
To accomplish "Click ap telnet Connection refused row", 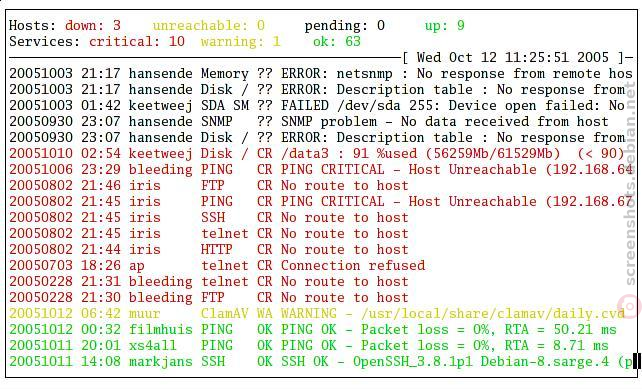I will coord(217,265).
